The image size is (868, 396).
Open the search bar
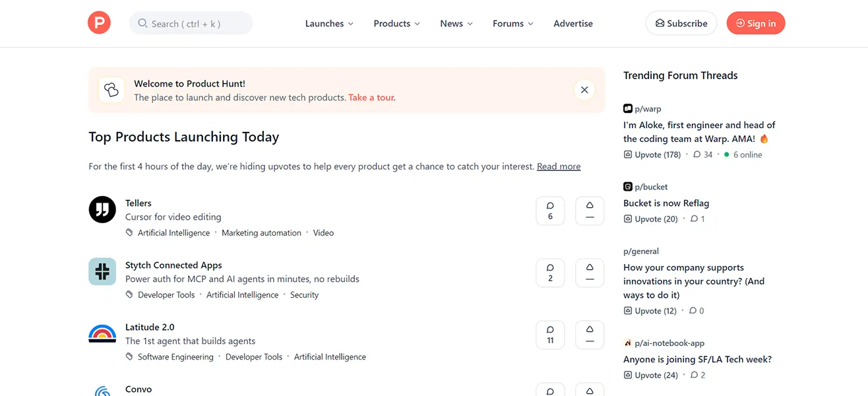click(191, 22)
